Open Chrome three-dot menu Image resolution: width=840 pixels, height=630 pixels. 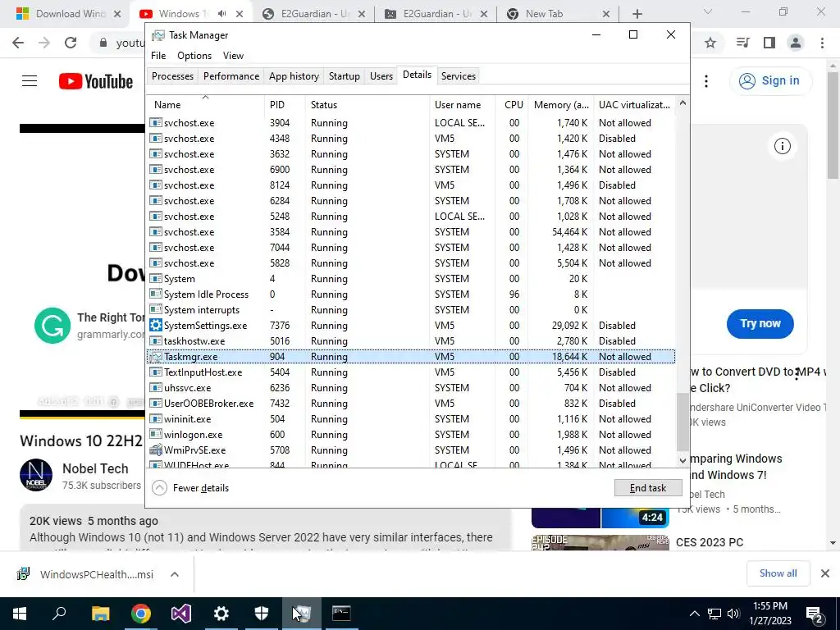tap(822, 43)
